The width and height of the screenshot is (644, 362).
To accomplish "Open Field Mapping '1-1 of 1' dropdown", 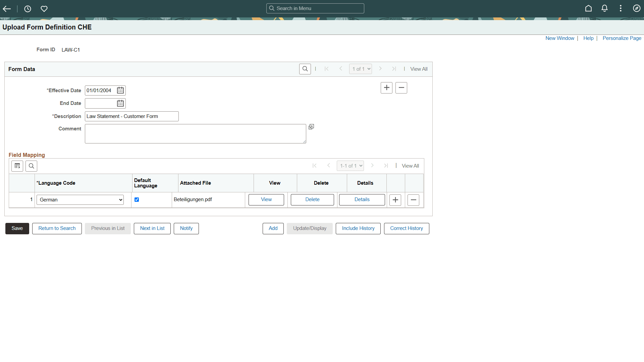I will tap(350, 166).
